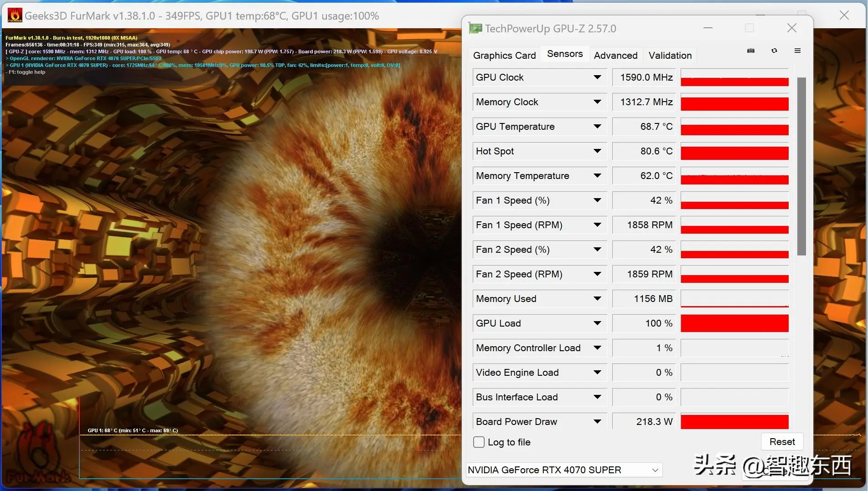Open the Video Engine Load dropdown
This screenshot has height=491, width=868.
[x=597, y=372]
